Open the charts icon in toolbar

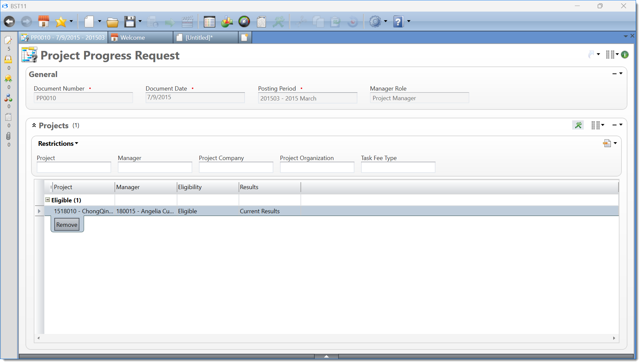227,22
